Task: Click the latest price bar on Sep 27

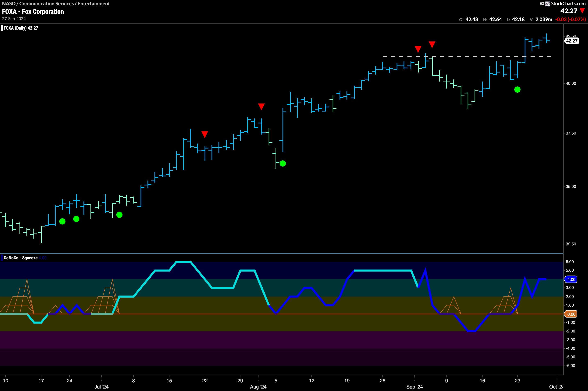Action: pos(546,38)
